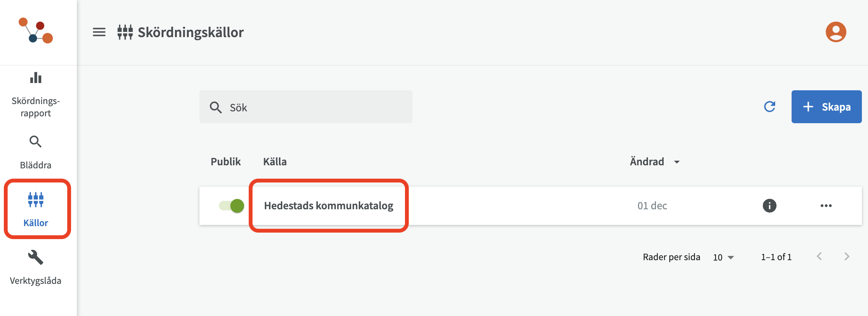Click the Källa column header

tap(275, 162)
